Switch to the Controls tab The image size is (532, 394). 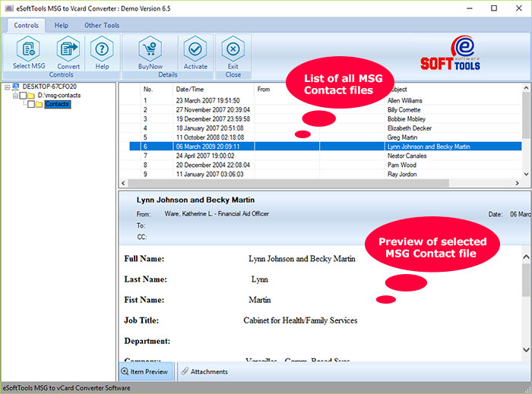(26, 25)
